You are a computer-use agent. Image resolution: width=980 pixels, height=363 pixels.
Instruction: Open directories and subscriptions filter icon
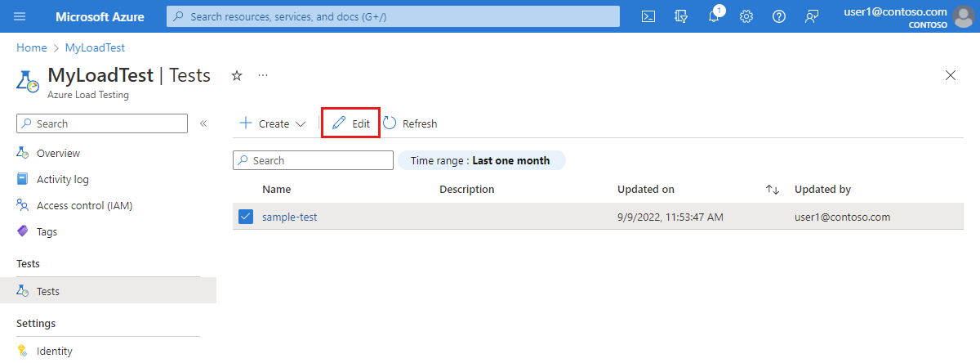[x=682, y=16]
